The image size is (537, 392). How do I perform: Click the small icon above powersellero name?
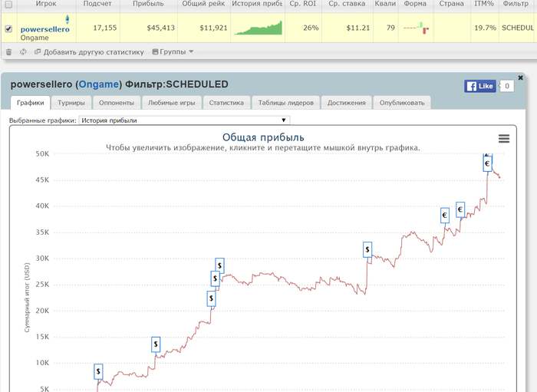tap(68, 19)
